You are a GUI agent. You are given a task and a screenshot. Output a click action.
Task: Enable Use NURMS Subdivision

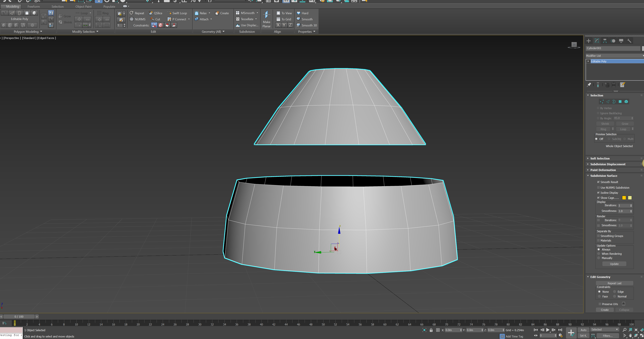[598, 187]
